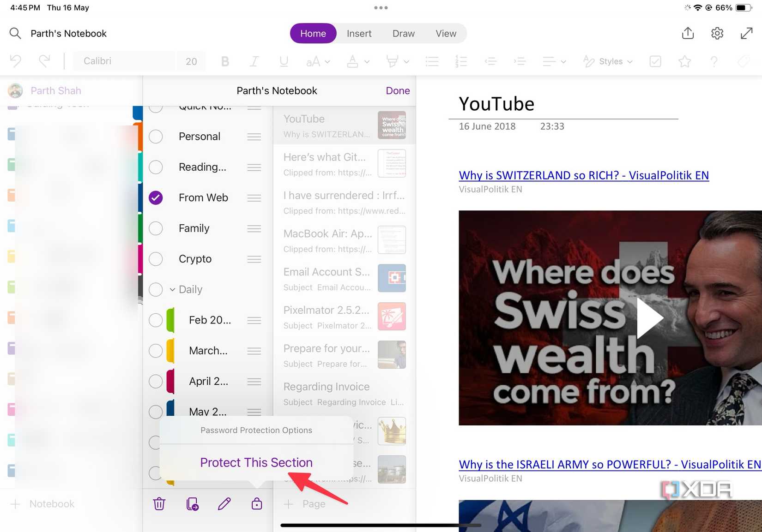Image resolution: width=762 pixels, height=532 pixels.
Task: Insert a numbered list
Action: [x=461, y=61]
